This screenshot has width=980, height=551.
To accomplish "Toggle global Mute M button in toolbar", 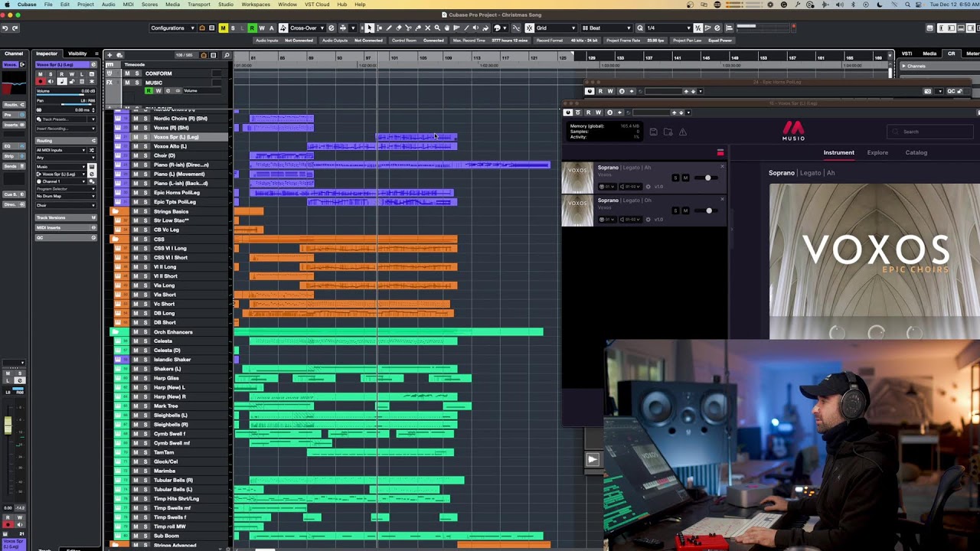I will tap(223, 28).
